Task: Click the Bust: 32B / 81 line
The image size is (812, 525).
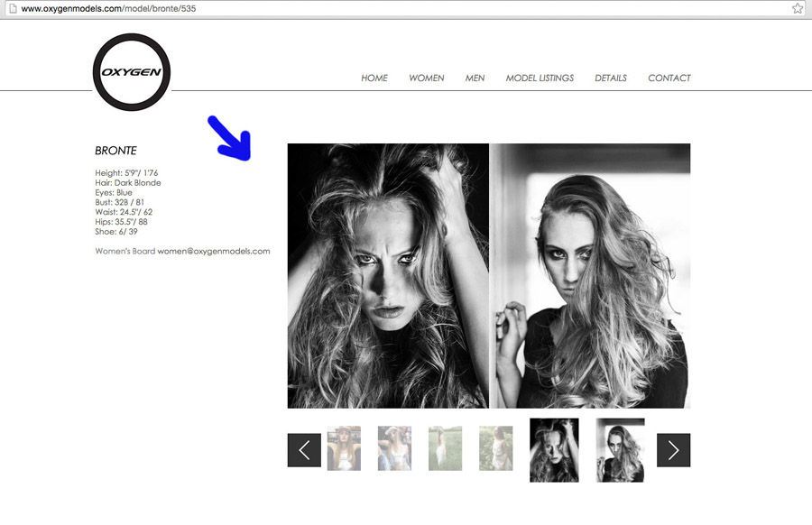Action: [120, 202]
